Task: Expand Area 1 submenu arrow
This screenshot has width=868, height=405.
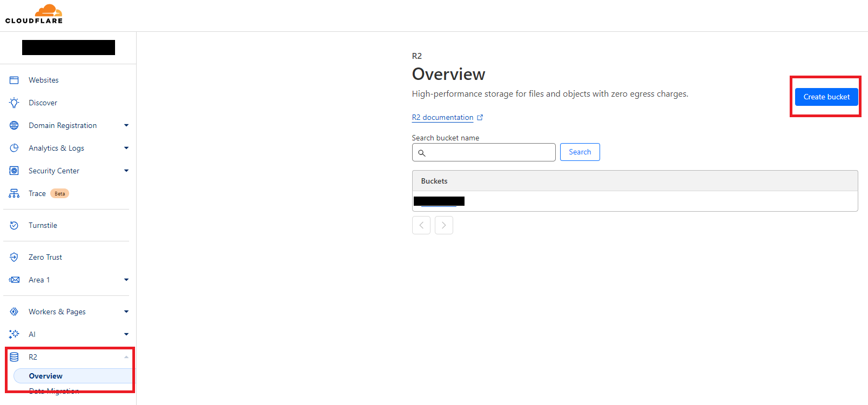Action: 126,280
